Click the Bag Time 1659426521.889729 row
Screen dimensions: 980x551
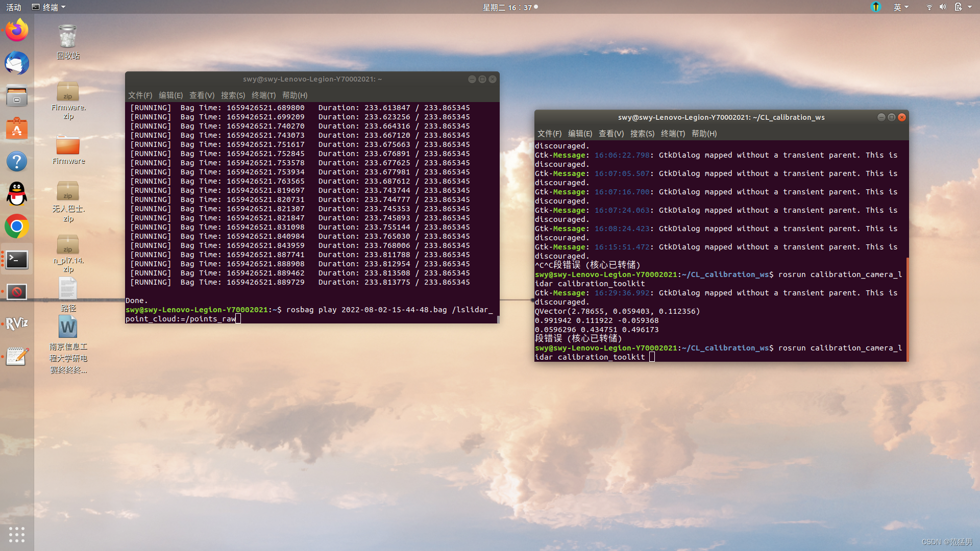point(300,282)
